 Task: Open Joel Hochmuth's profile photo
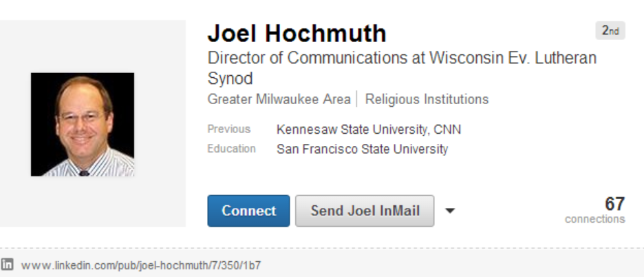[x=83, y=124]
